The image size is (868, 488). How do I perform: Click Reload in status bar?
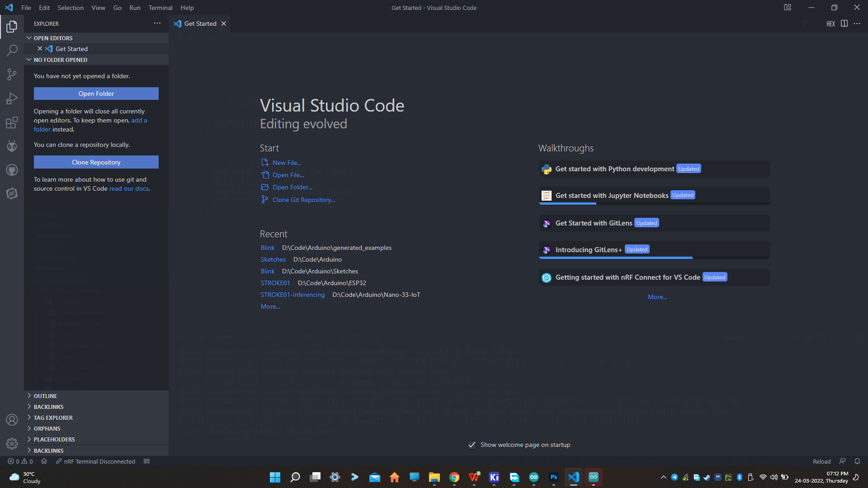(x=821, y=461)
